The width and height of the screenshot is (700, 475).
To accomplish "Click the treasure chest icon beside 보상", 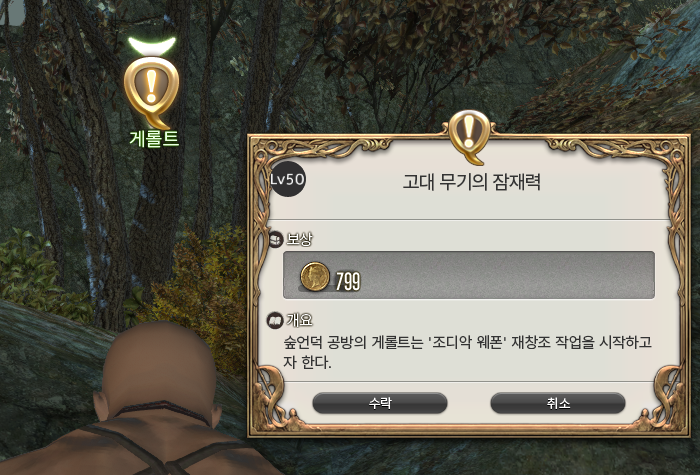I will pos(276,240).
